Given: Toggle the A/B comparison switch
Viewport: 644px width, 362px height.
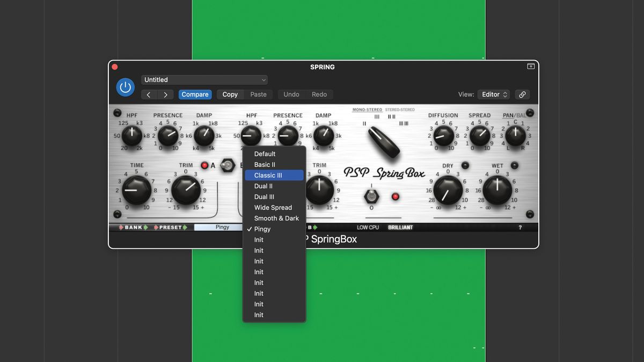Looking at the screenshot, I should point(227,166).
